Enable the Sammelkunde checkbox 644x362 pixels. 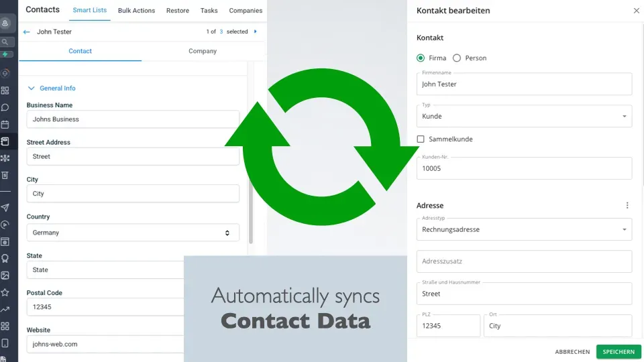coord(421,139)
